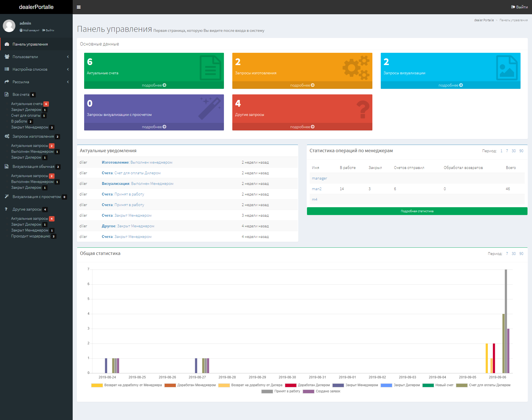
Task: Open the document icon in Актуальные счета card
Action: pos(210,68)
